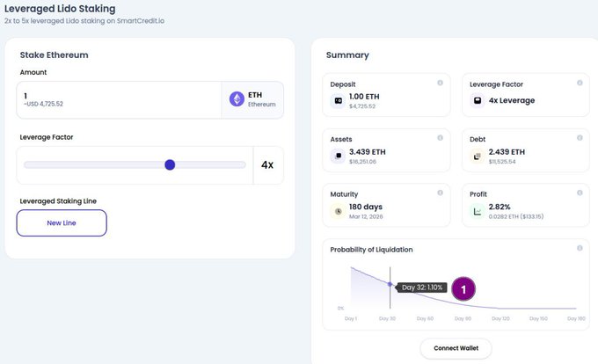The width and height of the screenshot is (598, 364).
Task: Click the Day 90 axis label
Action: coord(463,318)
